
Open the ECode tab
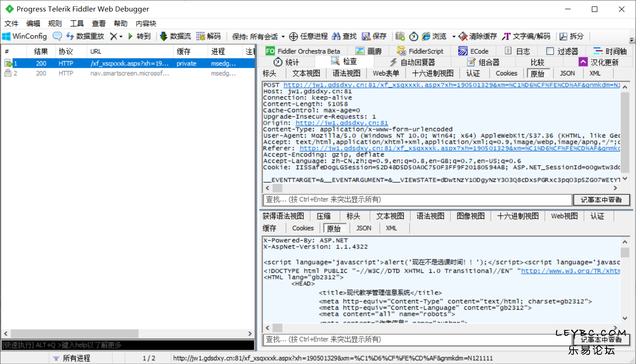point(473,51)
